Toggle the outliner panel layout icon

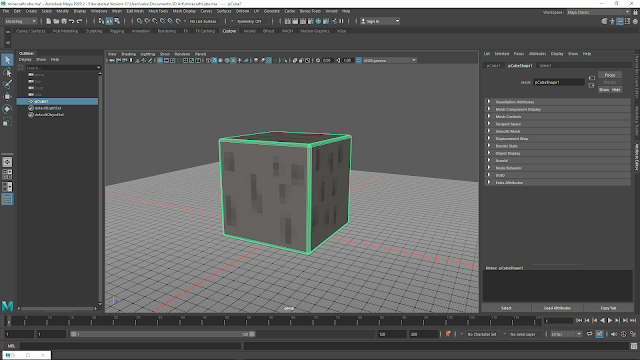7,199
